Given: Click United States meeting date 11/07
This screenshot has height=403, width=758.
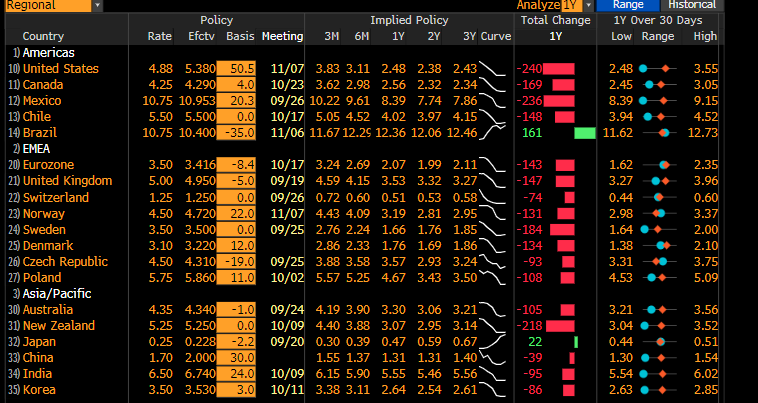Looking at the screenshot, I should point(287,69).
